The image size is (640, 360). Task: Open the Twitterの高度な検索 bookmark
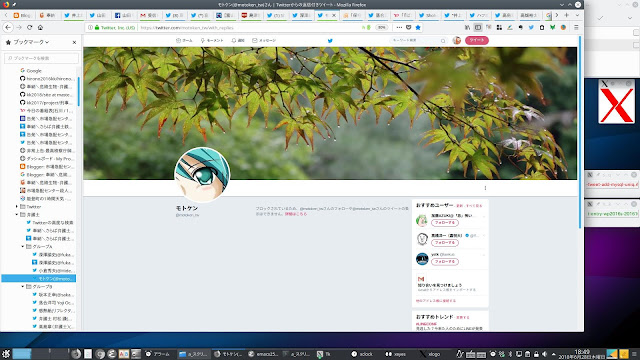click(x=50, y=222)
